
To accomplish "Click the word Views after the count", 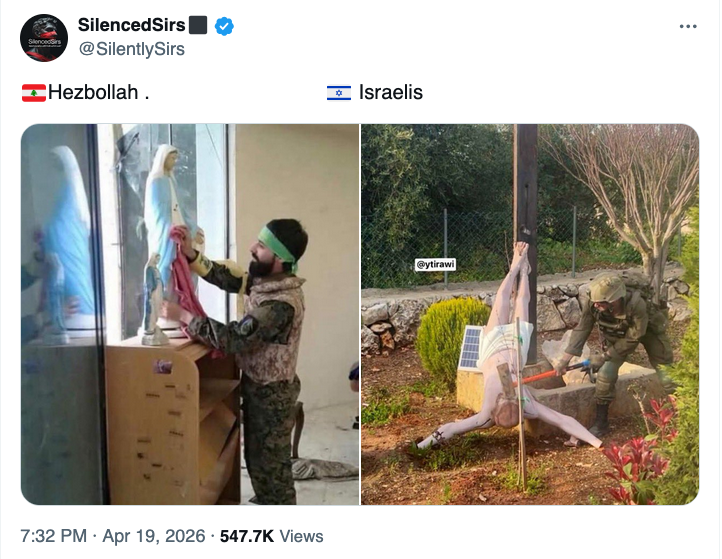I will (x=302, y=536).
